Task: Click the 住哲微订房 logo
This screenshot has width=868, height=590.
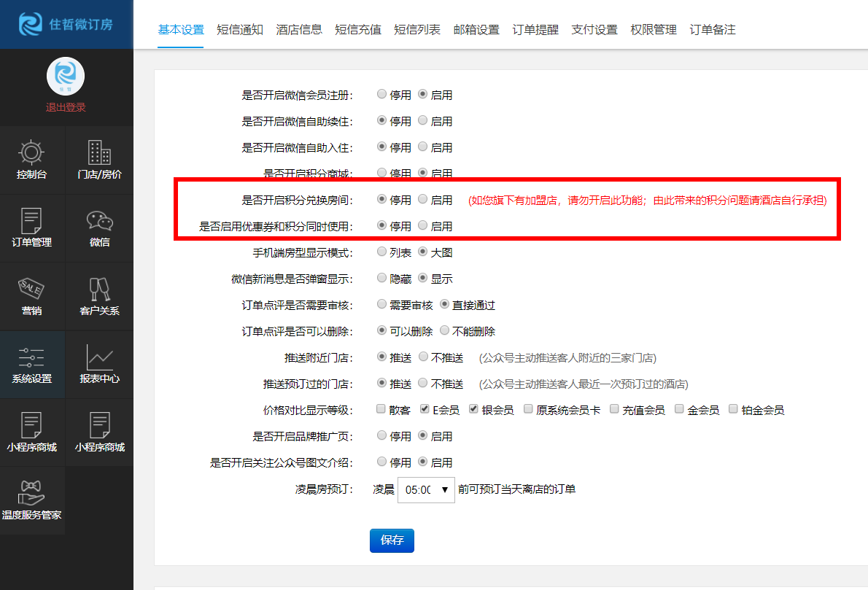Action: click(66, 25)
